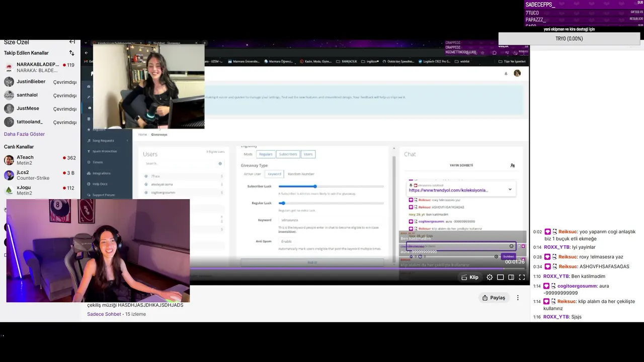Click the icon beside 7tuco in Users
Screen dimensions: 644x362
coord(146,176)
